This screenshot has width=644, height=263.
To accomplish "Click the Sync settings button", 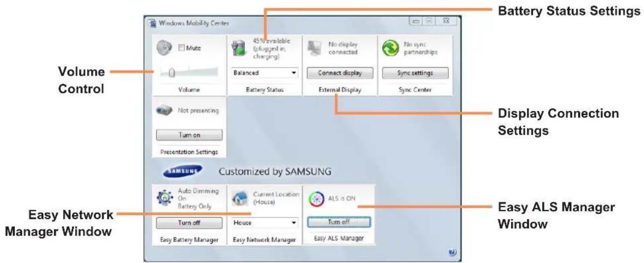I will [415, 73].
